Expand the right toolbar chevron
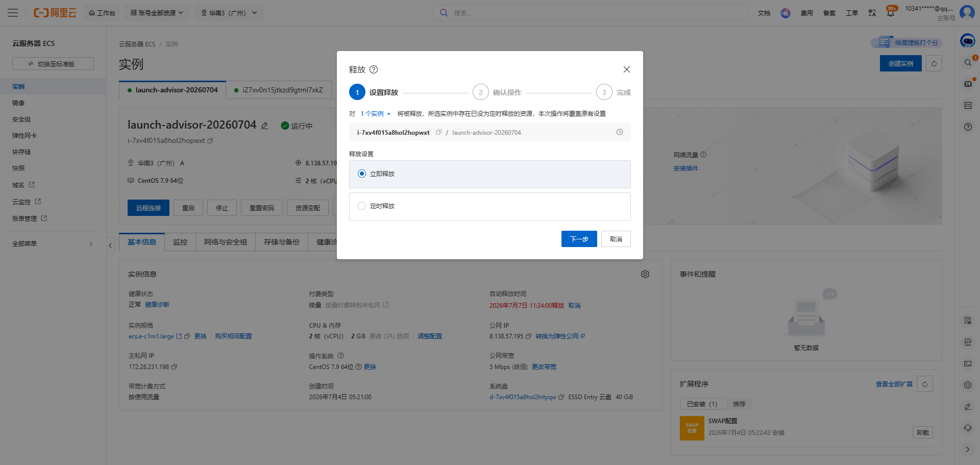This screenshot has width=980, height=465. [968, 450]
